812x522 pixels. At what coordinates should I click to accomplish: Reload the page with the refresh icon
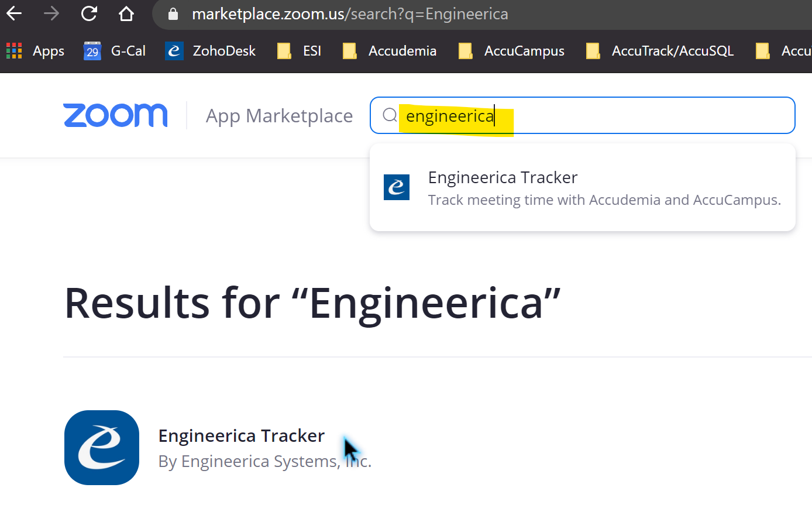click(89, 13)
